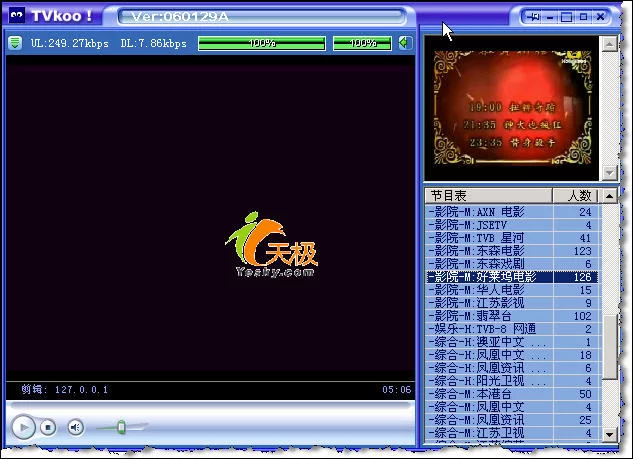This screenshot has width=633, height=459.
Task: Click viewer count 123 for 东森电影
Action: [x=582, y=251]
